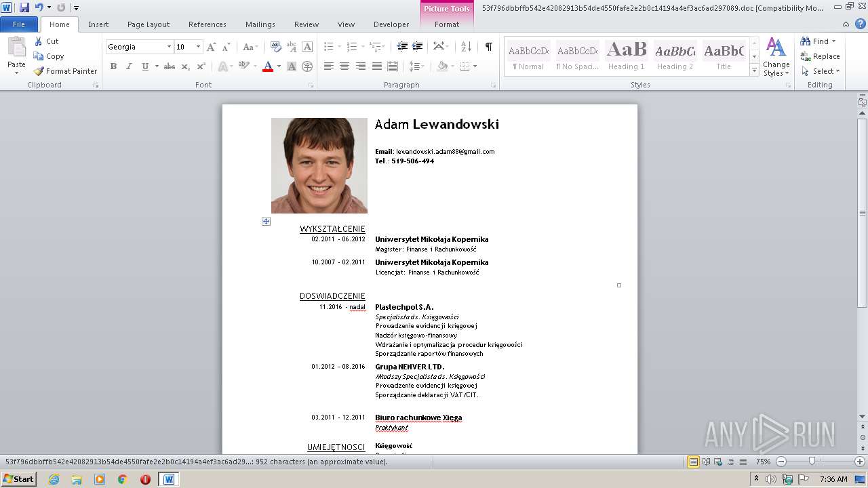Open Change Styles dropdown

point(776,58)
